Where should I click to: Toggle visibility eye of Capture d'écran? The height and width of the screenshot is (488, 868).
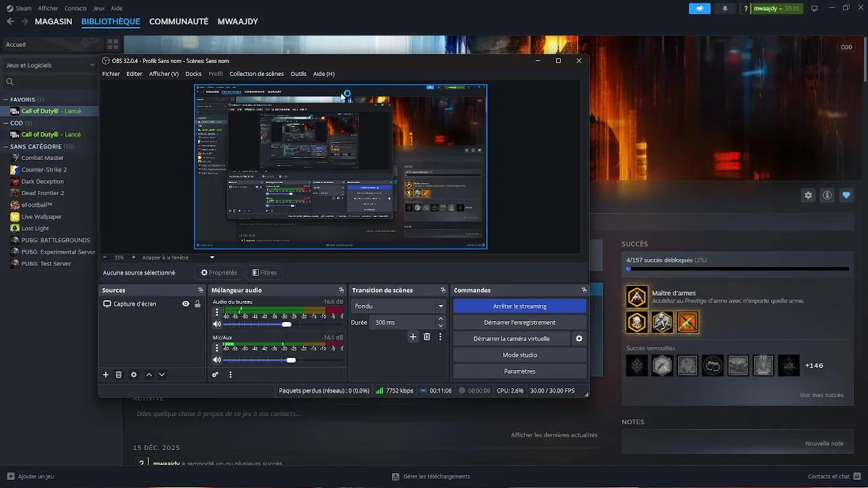[186, 304]
